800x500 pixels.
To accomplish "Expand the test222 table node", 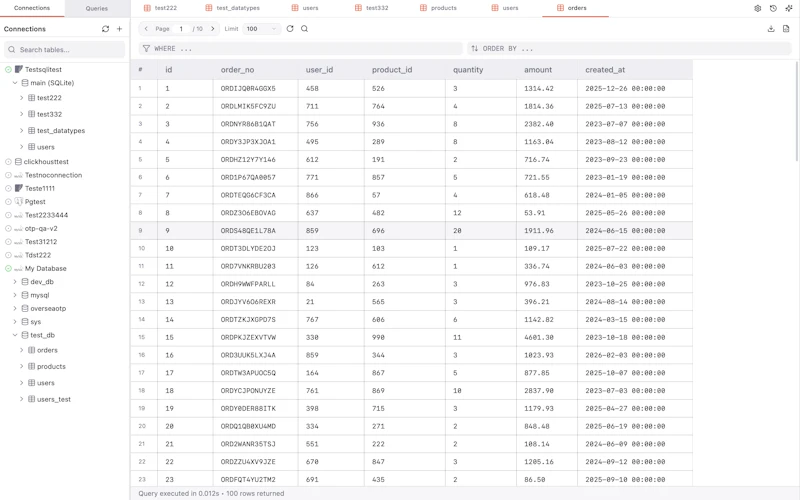I will coord(21,98).
